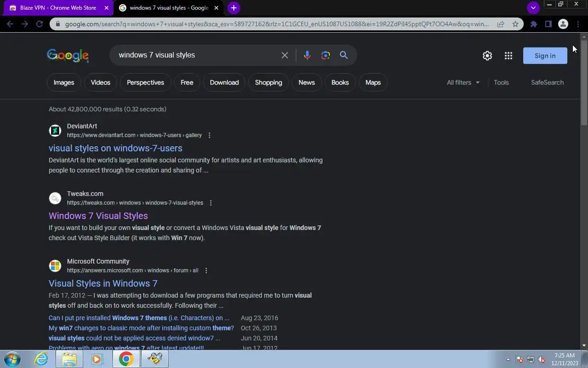The width and height of the screenshot is (588, 368).
Task: Open 'visual styles could not be applied' link
Action: click(134, 338)
